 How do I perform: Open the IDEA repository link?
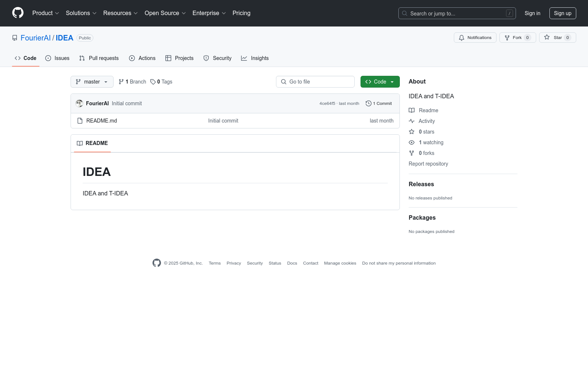65,38
